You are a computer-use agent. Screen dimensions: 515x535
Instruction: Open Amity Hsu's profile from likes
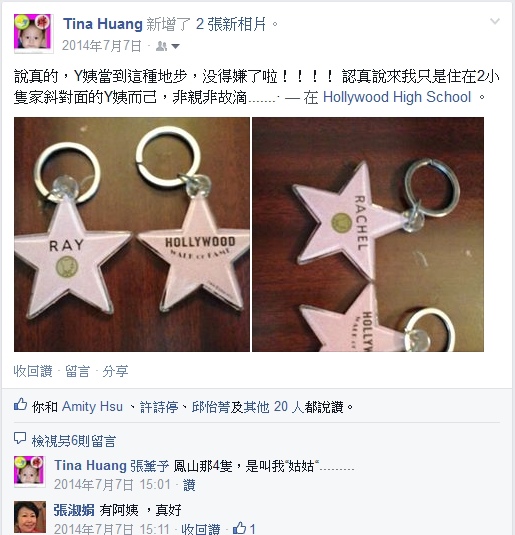click(92, 406)
